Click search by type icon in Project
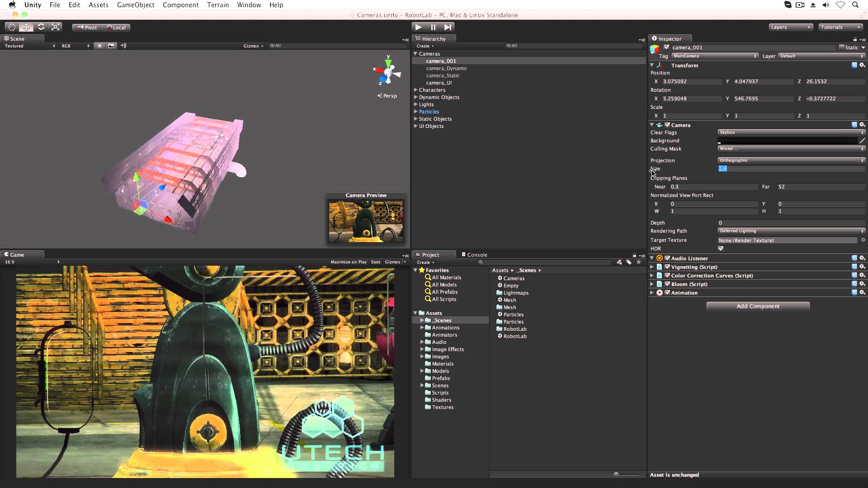Screen dimensions: 868x488 click(x=619, y=262)
